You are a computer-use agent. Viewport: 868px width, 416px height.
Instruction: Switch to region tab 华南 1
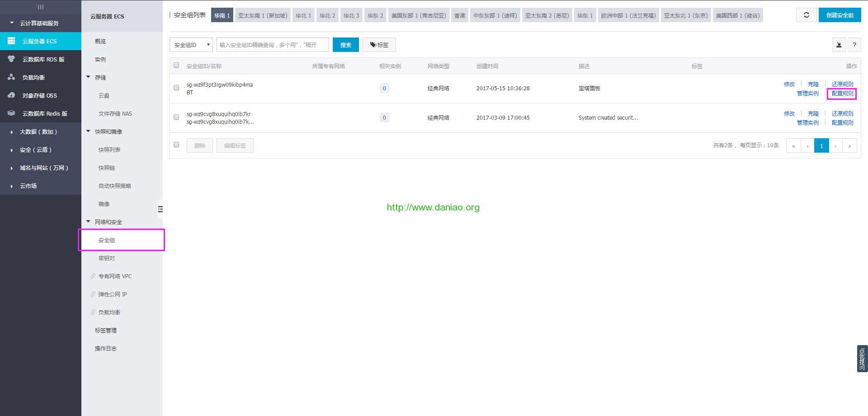pyautogui.click(x=222, y=15)
